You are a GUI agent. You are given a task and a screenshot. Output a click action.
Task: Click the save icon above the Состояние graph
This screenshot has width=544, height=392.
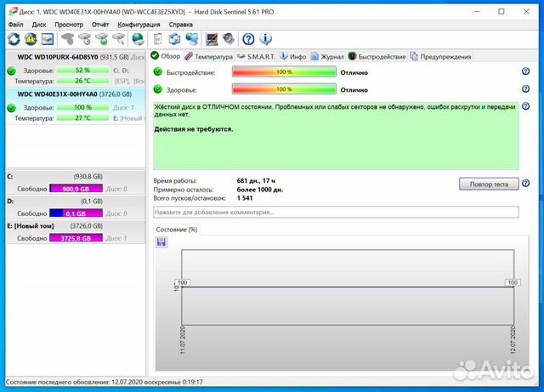point(161,242)
